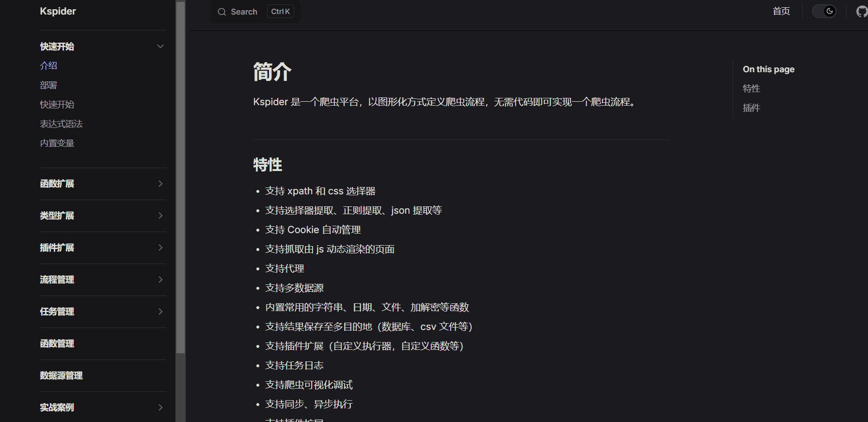Select 介绍 in the sidebar
This screenshot has height=422, width=868.
pos(48,66)
